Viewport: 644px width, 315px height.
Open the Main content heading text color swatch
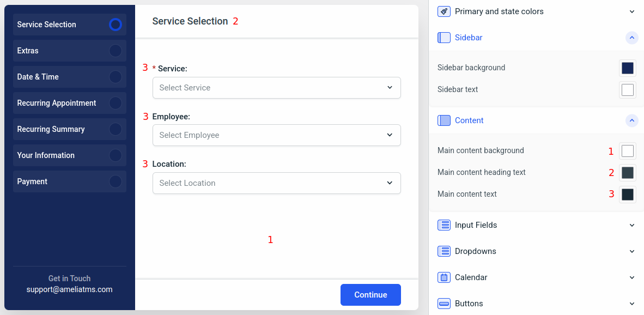pos(628,173)
